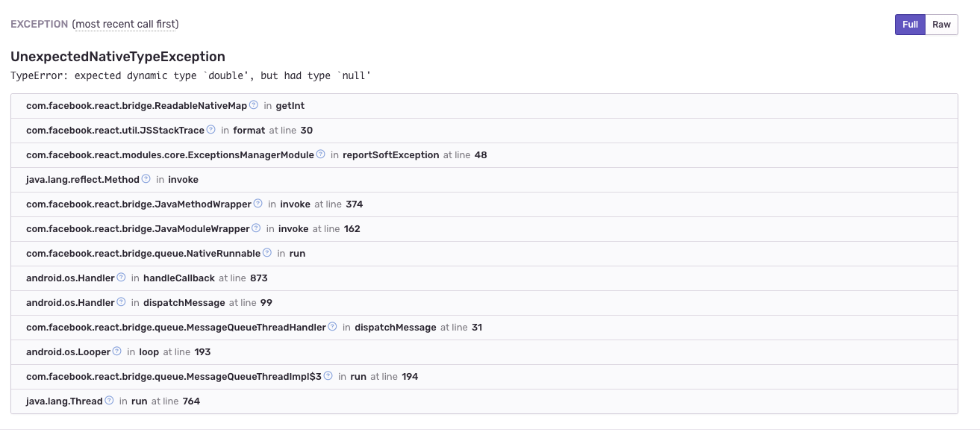Open the JSStackTrace format frame

coord(484,131)
